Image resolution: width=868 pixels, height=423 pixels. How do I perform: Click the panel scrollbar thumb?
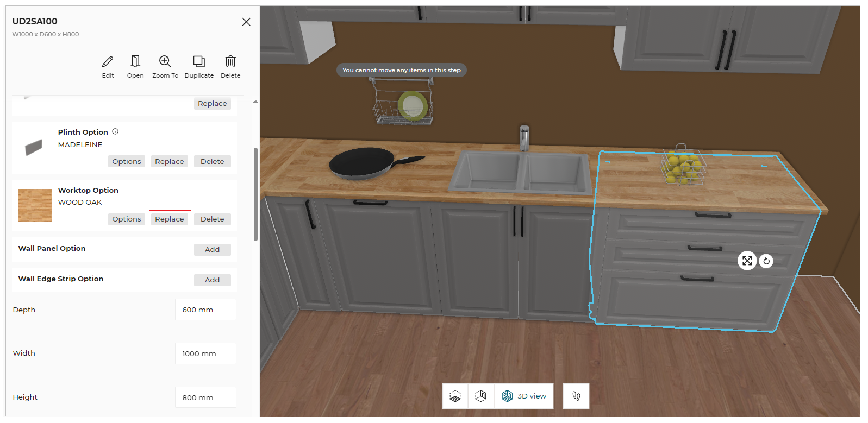(255, 194)
